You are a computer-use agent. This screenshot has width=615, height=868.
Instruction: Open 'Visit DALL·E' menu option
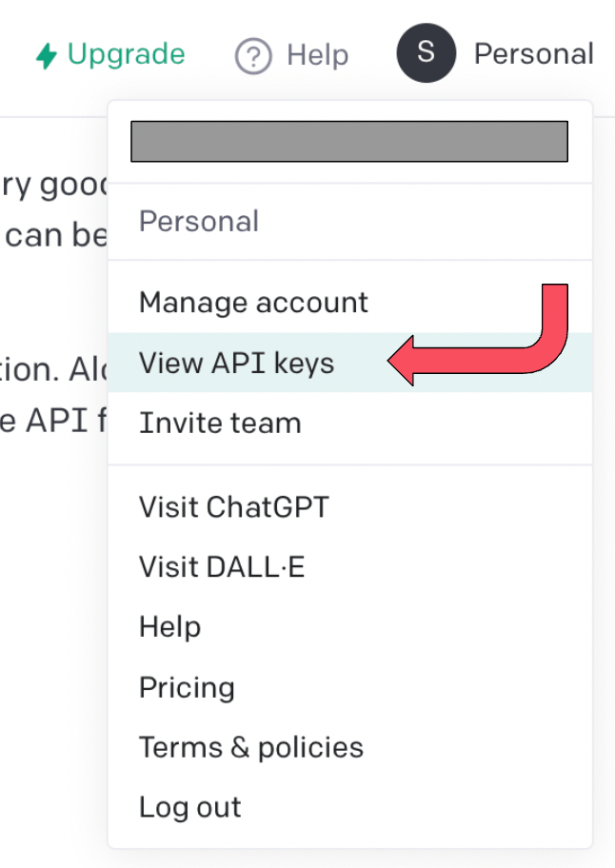click(x=222, y=566)
